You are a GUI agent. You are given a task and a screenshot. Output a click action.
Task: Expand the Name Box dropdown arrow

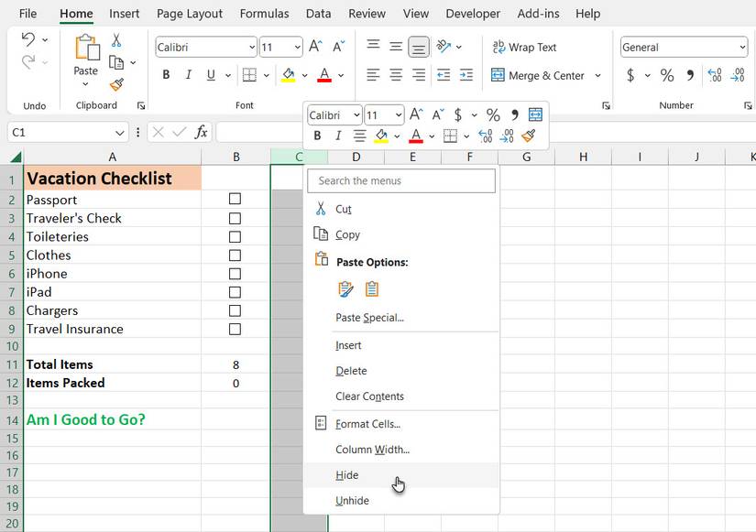[x=119, y=133]
